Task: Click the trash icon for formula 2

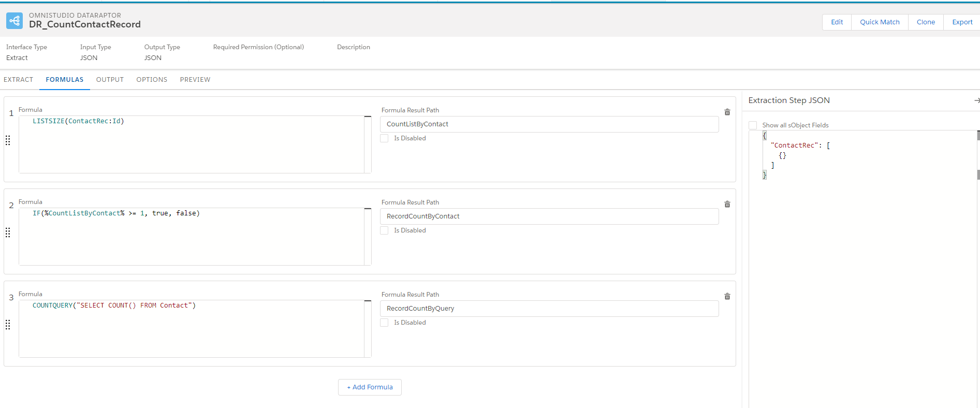Action: [727, 205]
